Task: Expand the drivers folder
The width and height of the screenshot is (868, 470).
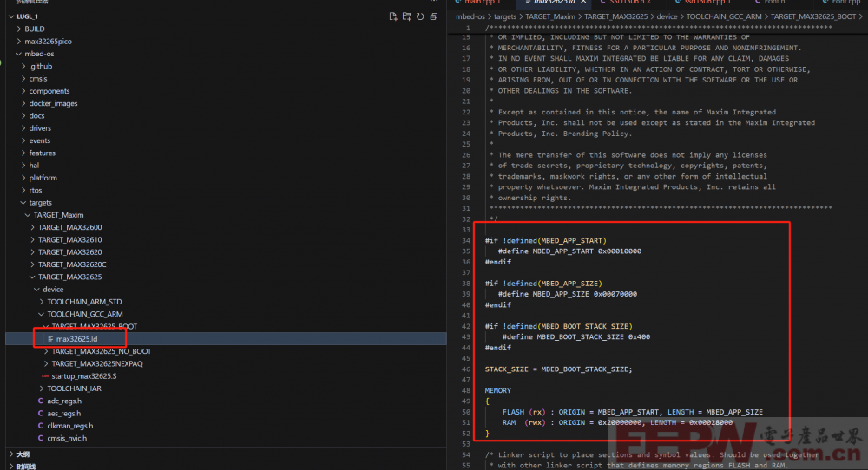Action: click(23, 127)
